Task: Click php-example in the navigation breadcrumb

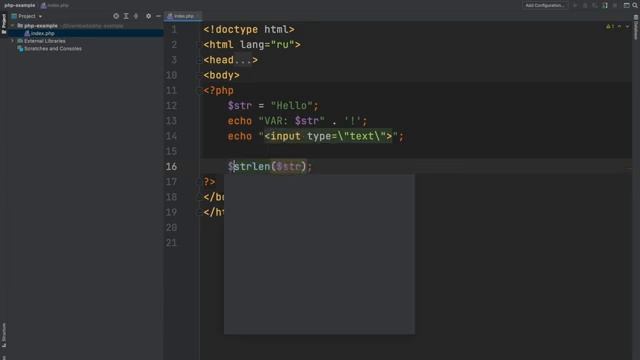Action: pyautogui.click(x=20, y=5)
